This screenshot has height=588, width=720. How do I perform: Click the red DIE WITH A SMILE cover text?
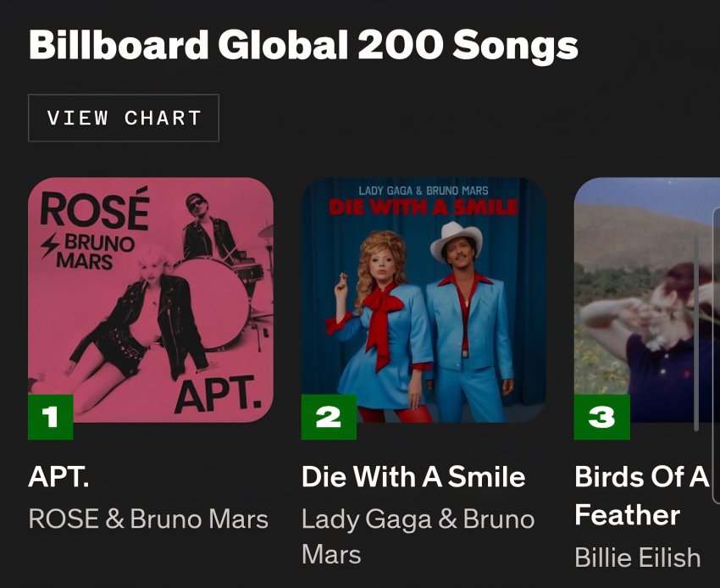(423, 208)
